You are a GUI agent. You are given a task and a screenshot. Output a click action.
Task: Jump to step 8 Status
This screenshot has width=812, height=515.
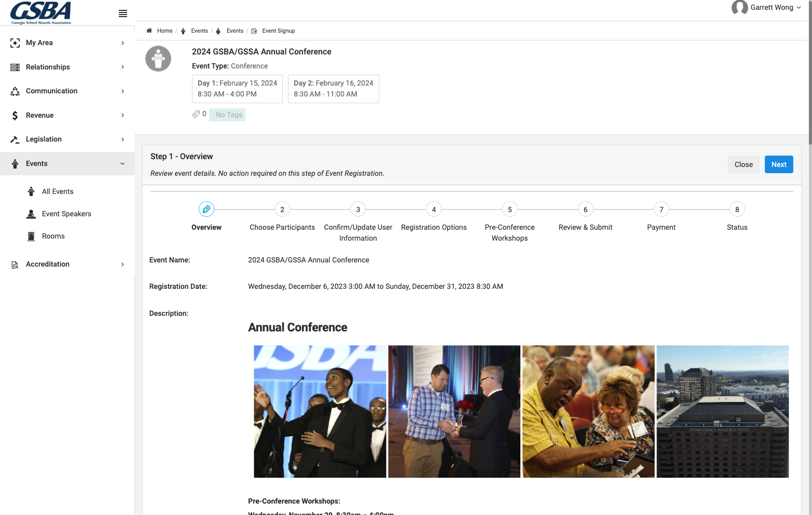click(x=737, y=210)
